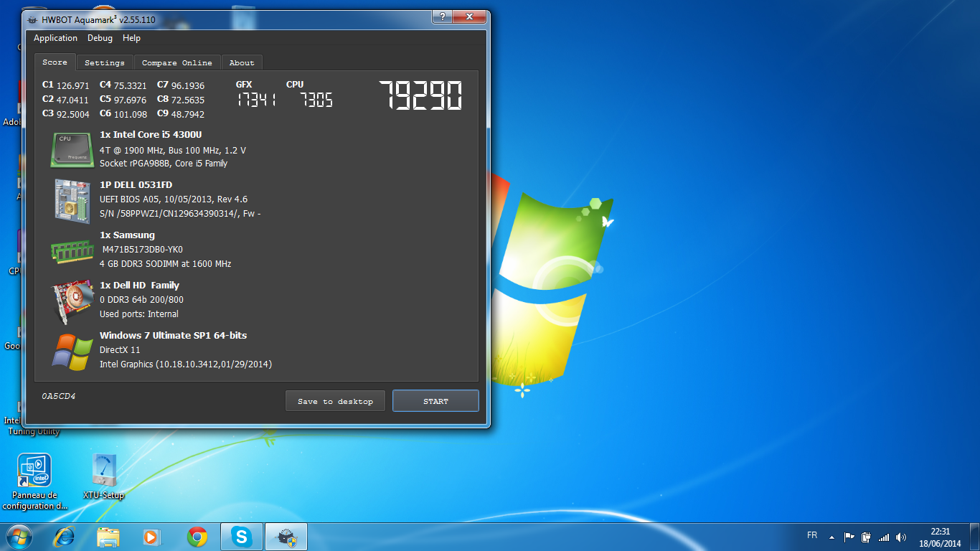Click the total score 79290
This screenshot has height=551, width=980.
coord(420,95)
